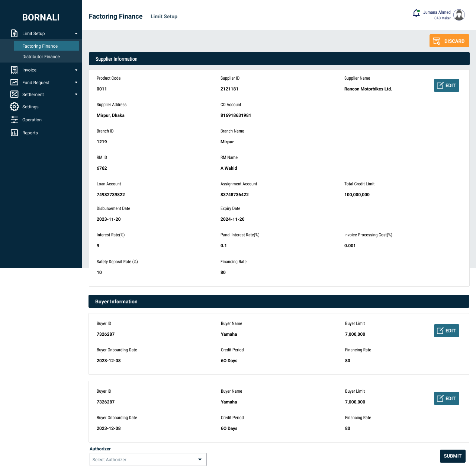Expand the Fund Request menu arrow

pyautogui.click(x=76, y=83)
